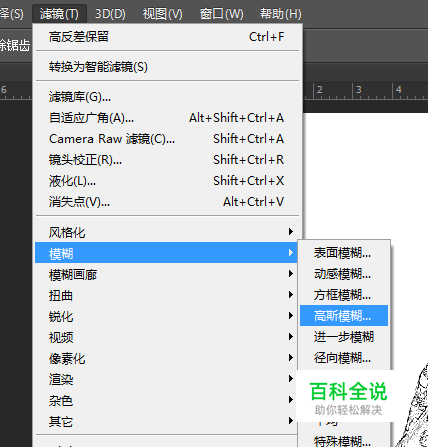
Task: Expand the 渲染 submenu
Action: point(166,379)
